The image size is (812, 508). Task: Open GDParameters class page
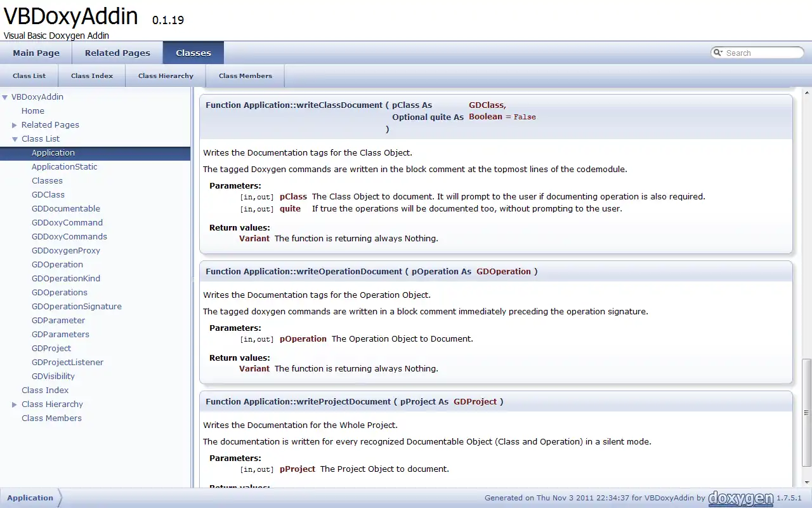[x=60, y=335]
